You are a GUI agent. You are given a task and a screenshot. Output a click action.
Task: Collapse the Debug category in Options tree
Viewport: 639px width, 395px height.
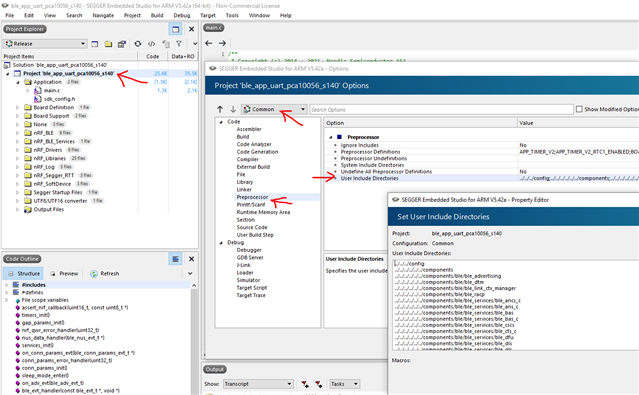coord(221,243)
